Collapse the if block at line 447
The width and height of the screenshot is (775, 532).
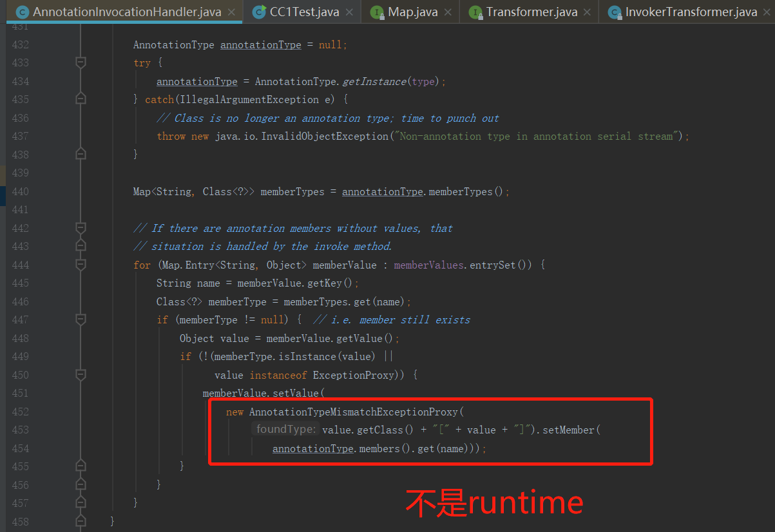[x=81, y=320]
